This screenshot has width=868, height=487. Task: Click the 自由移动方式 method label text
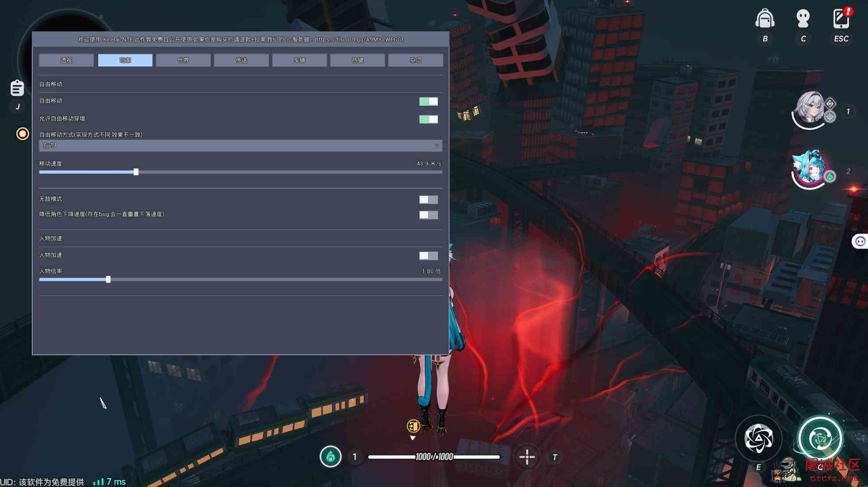[x=91, y=134]
